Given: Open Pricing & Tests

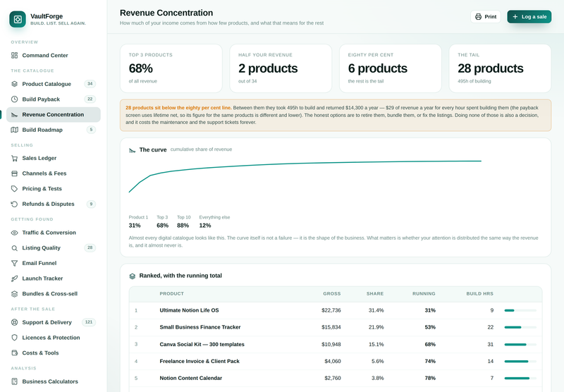Looking at the screenshot, I should 54,188.
